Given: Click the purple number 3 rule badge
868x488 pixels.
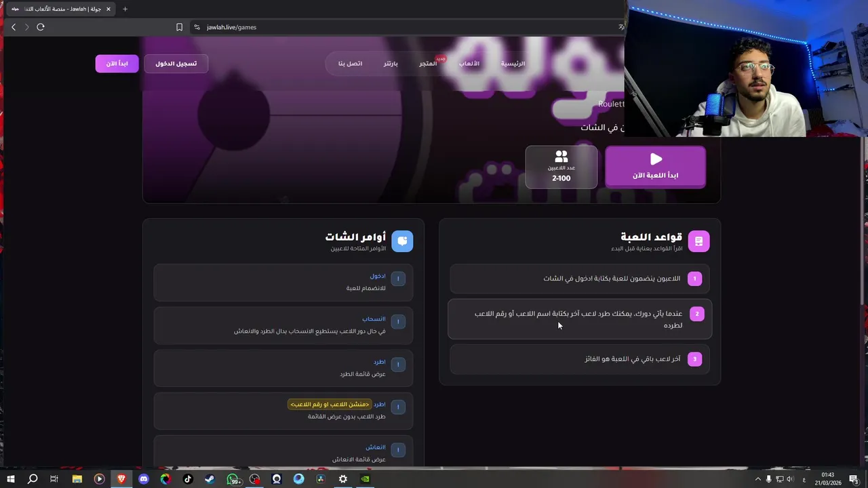Looking at the screenshot, I should [x=694, y=359].
